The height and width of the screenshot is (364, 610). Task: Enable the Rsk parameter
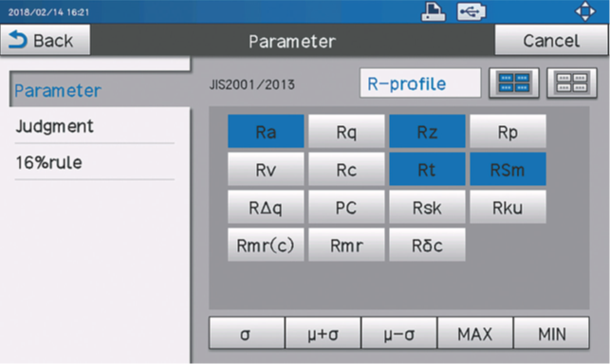pos(427,207)
